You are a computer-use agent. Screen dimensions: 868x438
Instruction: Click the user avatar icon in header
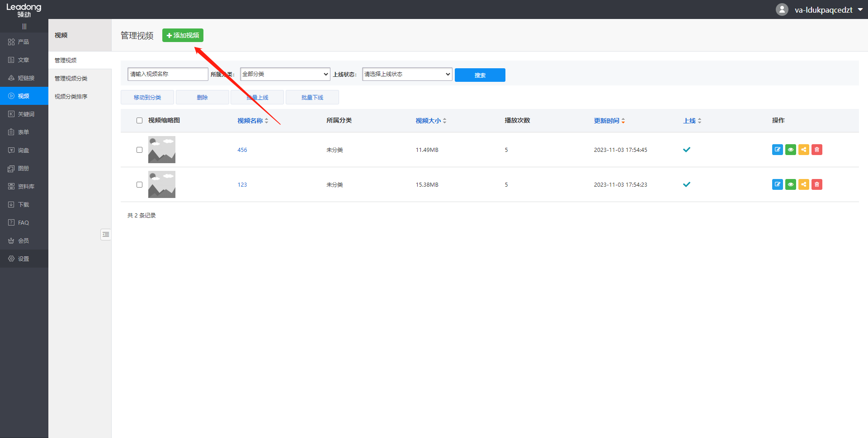pyautogui.click(x=782, y=9)
